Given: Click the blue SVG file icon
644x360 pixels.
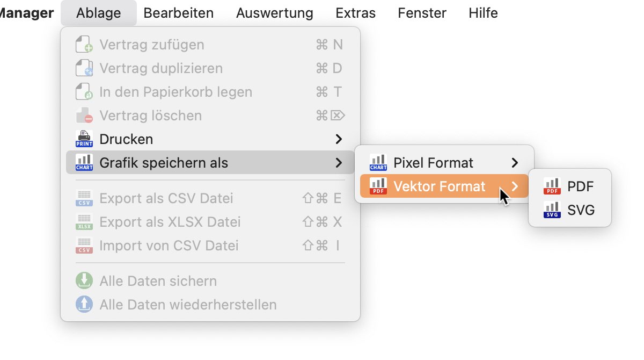Looking at the screenshot, I should tap(552, 210).
